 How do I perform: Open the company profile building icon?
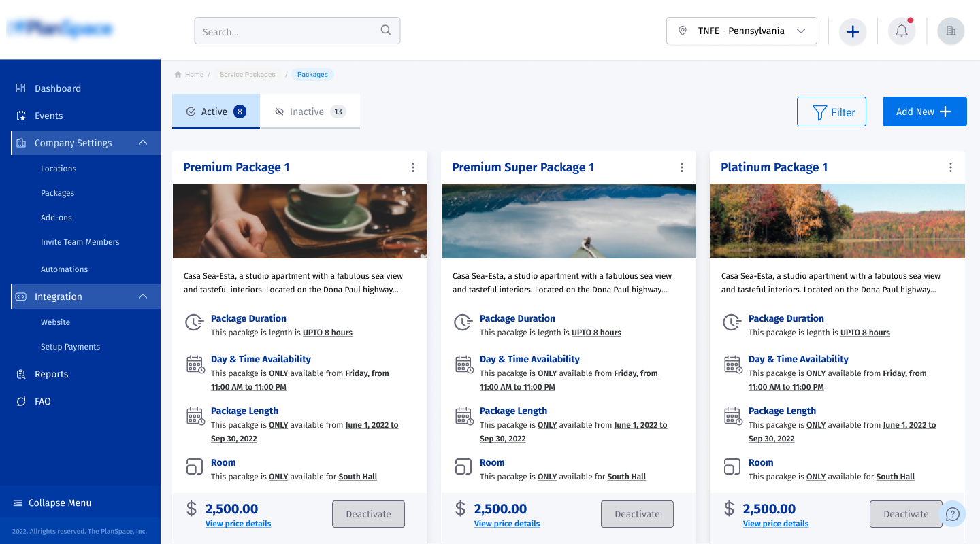(951, 31)
